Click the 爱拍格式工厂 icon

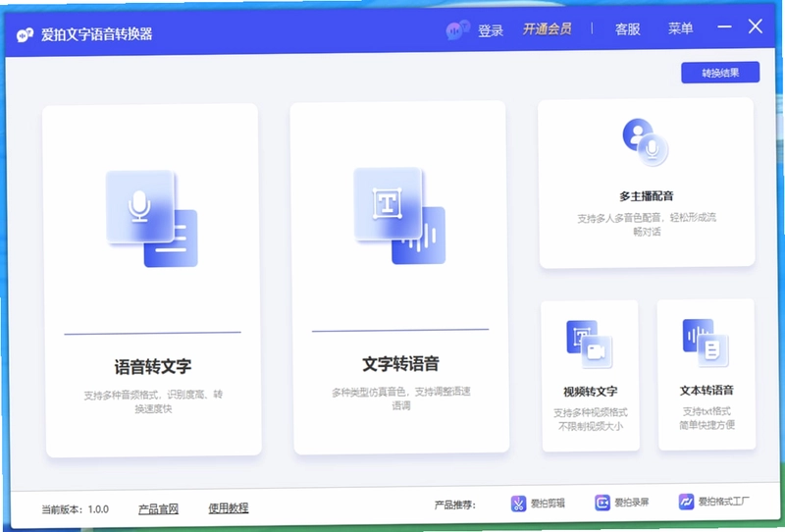pyautogui.click(x=686, y=501)
